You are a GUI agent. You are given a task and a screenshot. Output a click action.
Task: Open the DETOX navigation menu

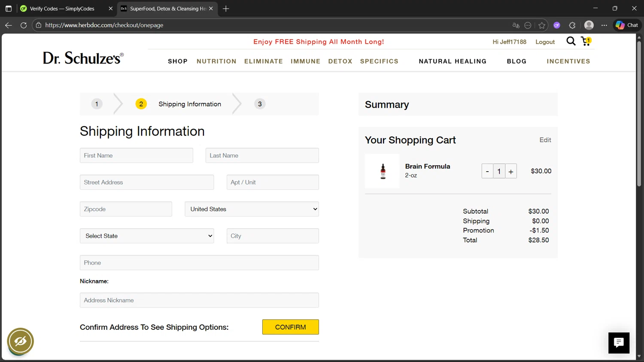point(340,61)
